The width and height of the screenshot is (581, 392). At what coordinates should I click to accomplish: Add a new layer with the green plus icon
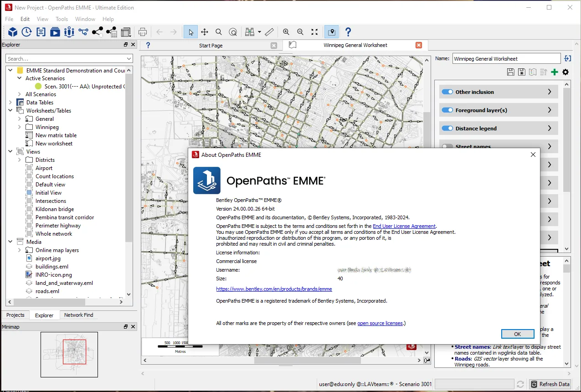point(554,72)
